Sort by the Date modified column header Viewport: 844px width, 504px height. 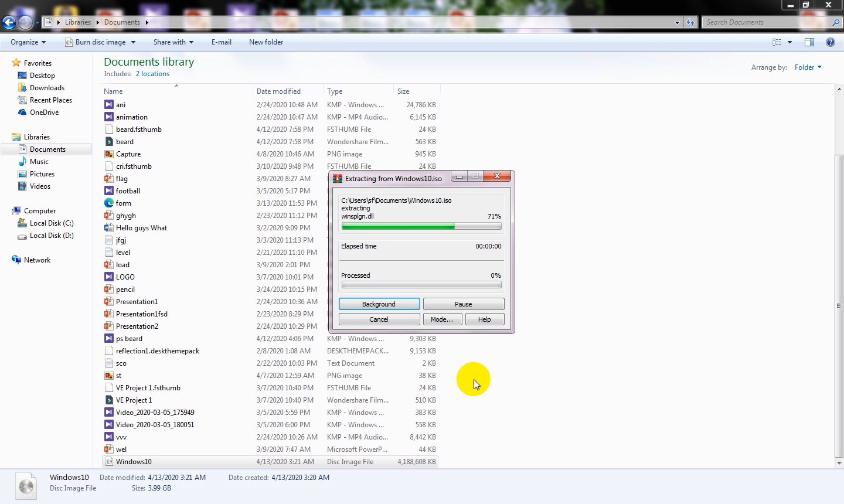(288, 91)
